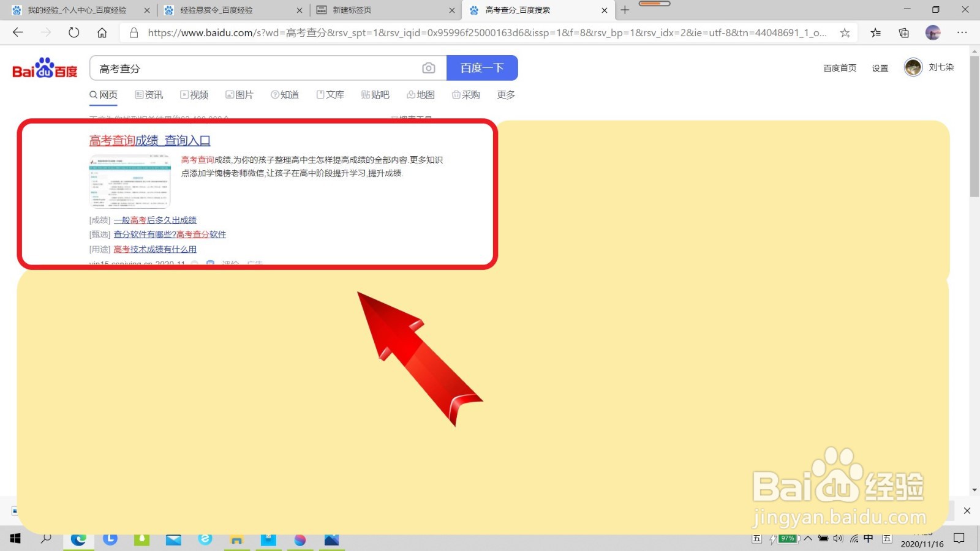Open the Mail app in taskbar
This screenshot has width=980, height=551.
(173, 539)
